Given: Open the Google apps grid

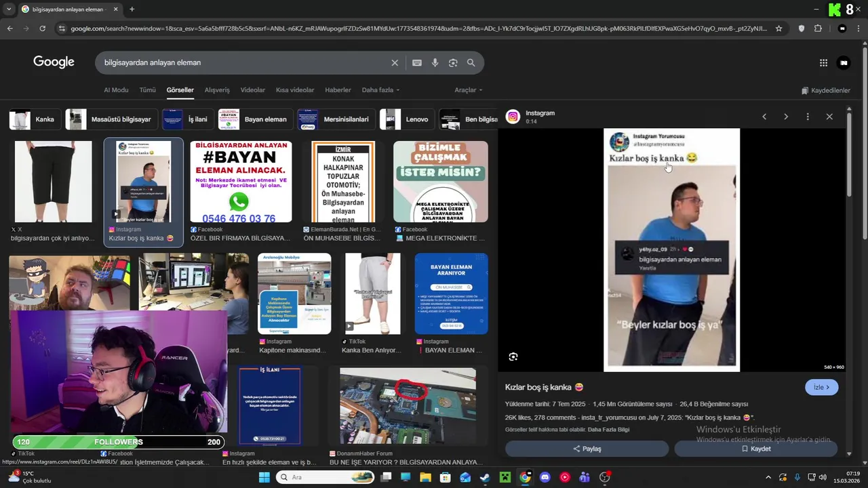Looking at the screenshot, I should click(x=823, y=62).
